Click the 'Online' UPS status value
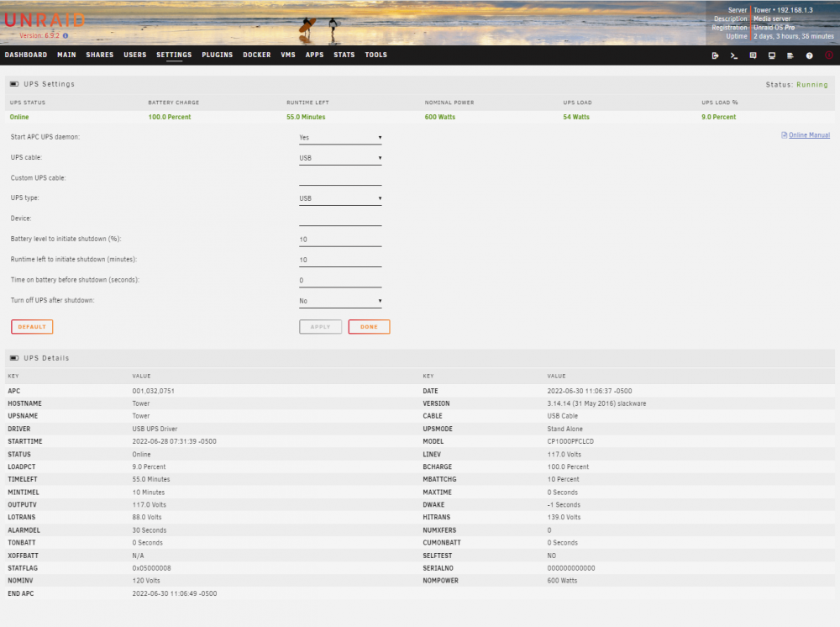 click(19, 117)
